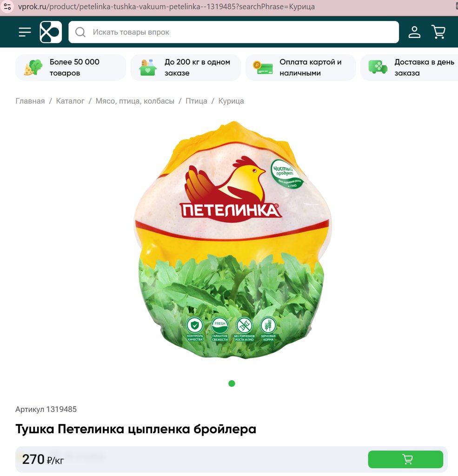Focus the "Искать товары впрок" search field
The height and width of the screenshot is (476, 458).
(x=233, y=32)
